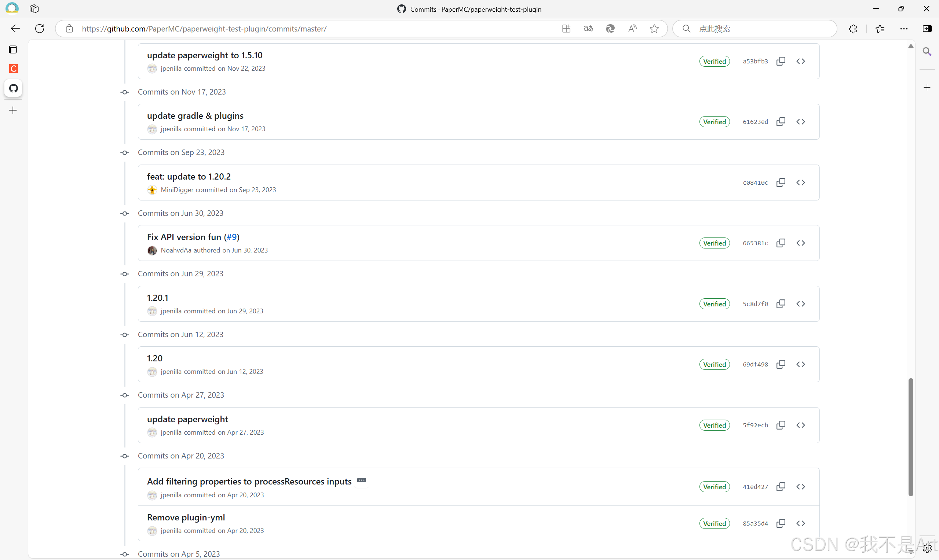939x560 pixels.
Task: Click the browser refresh icon
Action: (40, 29)
